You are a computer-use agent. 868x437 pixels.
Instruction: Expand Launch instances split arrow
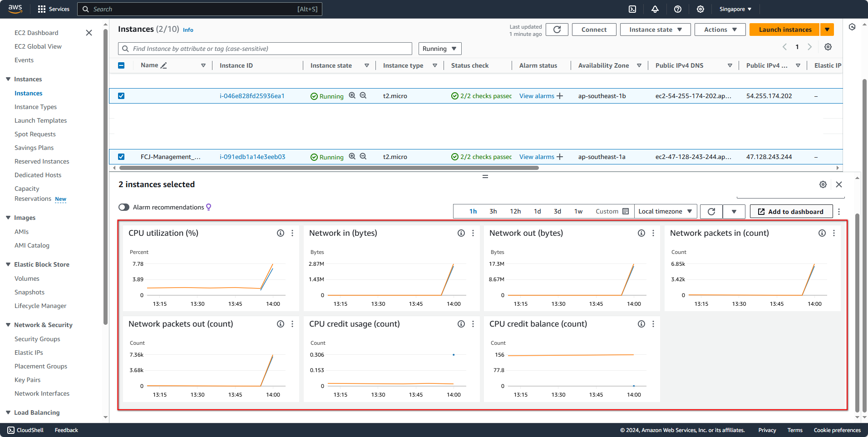(x=827, y=30)
